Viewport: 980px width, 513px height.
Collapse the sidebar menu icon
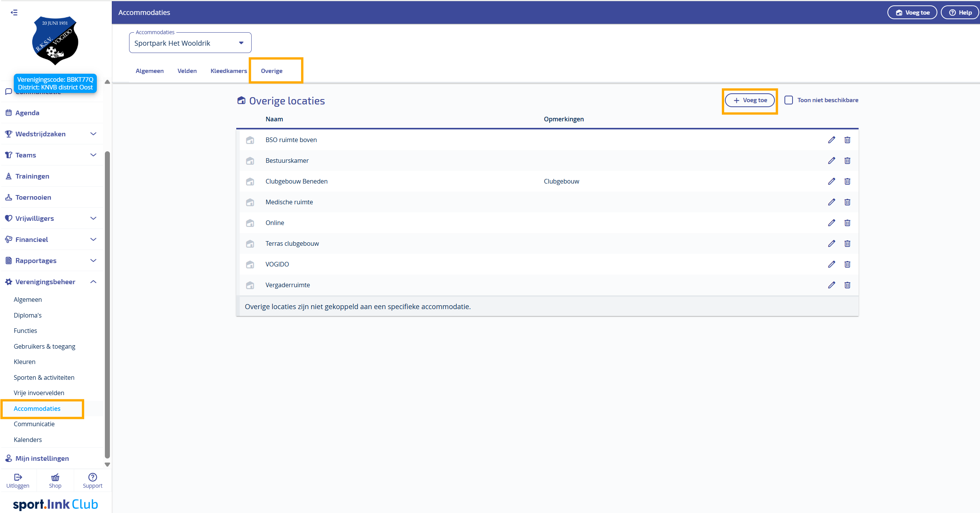coord(14,12)
